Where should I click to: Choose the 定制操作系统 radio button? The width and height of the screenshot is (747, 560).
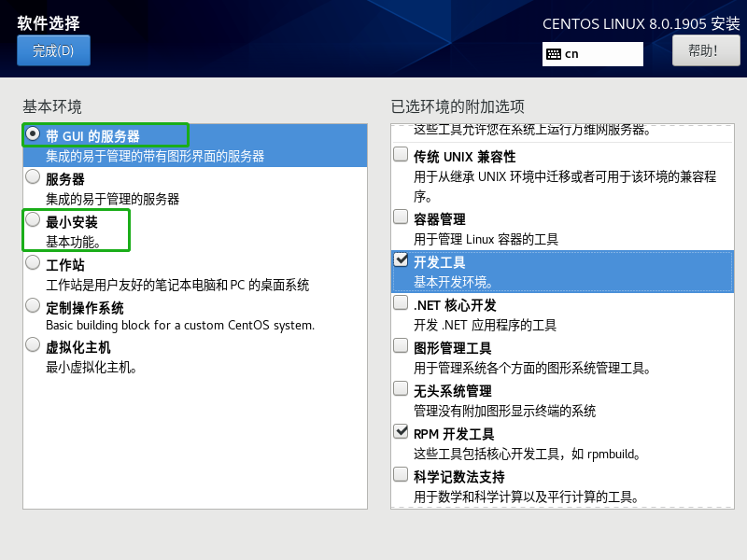tap(33, 305)
